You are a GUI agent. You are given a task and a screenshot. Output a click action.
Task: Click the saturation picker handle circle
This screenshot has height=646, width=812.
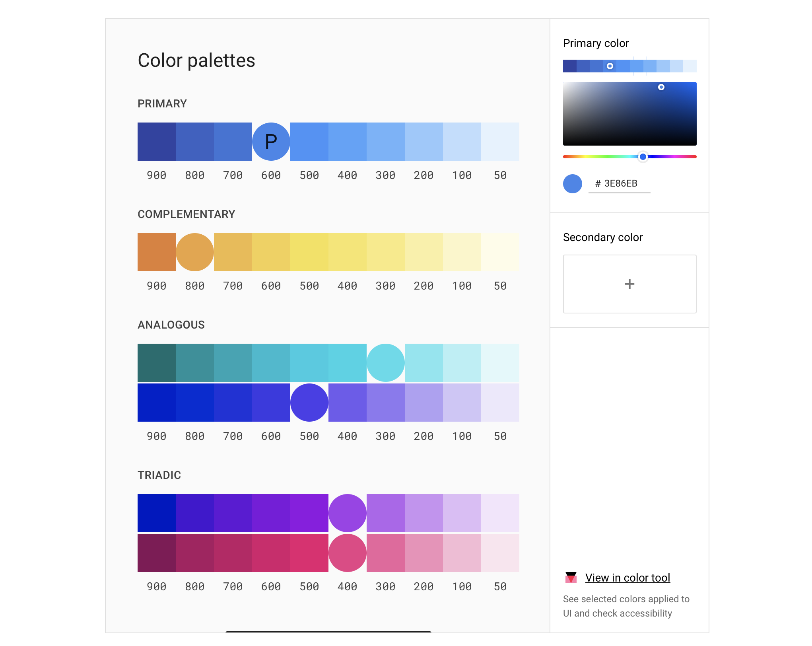tap(661, 87)
